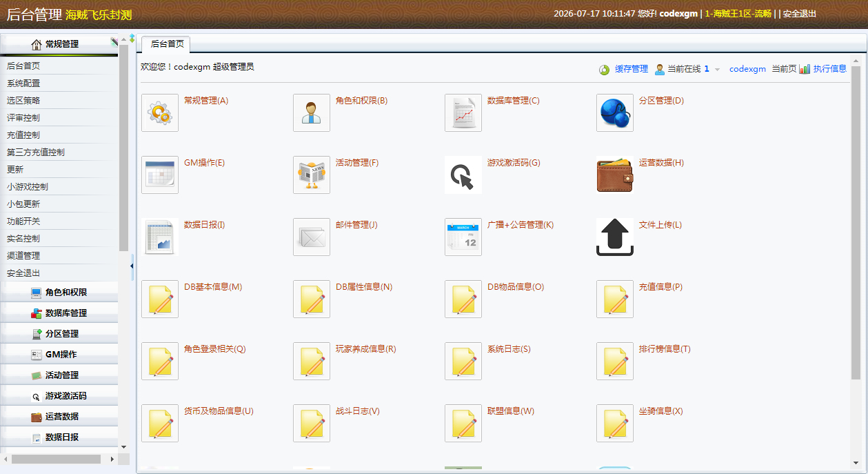Screen dimensions: 868x474
Task: Select 系统配置 in the sidebar menu
Action: click(23, 83)
